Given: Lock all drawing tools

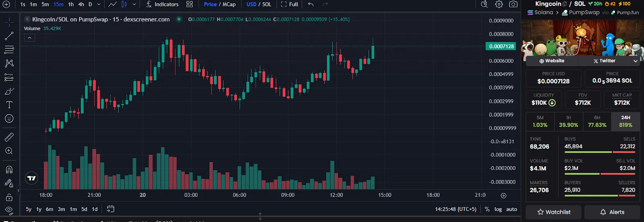Looking at the screenshot, I should click(x=9, y=197).
